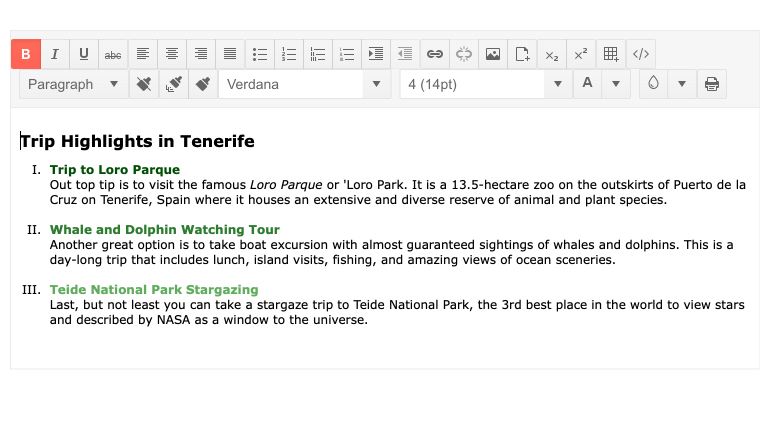Justify text alignment
Image resolution: width=770 pixels, height=428 pixels.
pos(230,54)
